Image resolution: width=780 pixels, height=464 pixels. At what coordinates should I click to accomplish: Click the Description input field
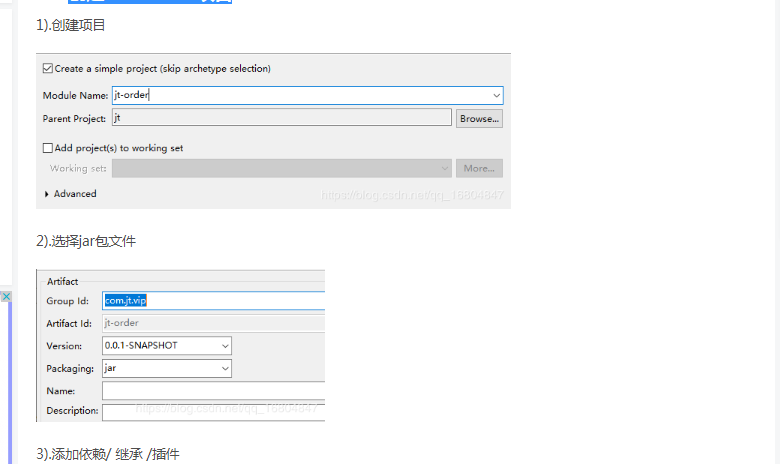pyautogui.click(x=213, y=412)
